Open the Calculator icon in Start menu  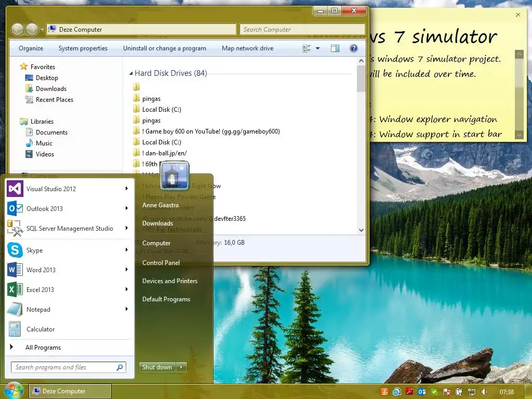coord(15,329)
